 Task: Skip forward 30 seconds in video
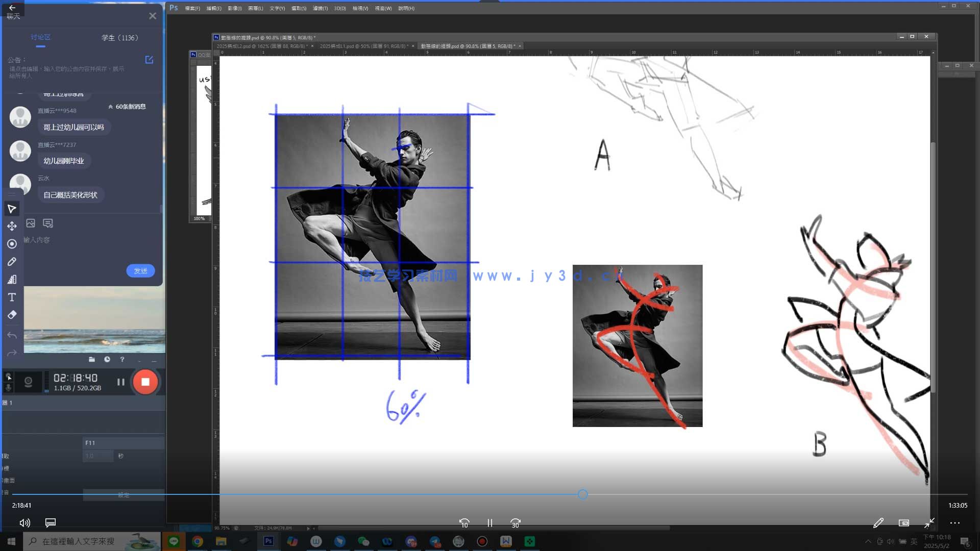coord(515,523)
